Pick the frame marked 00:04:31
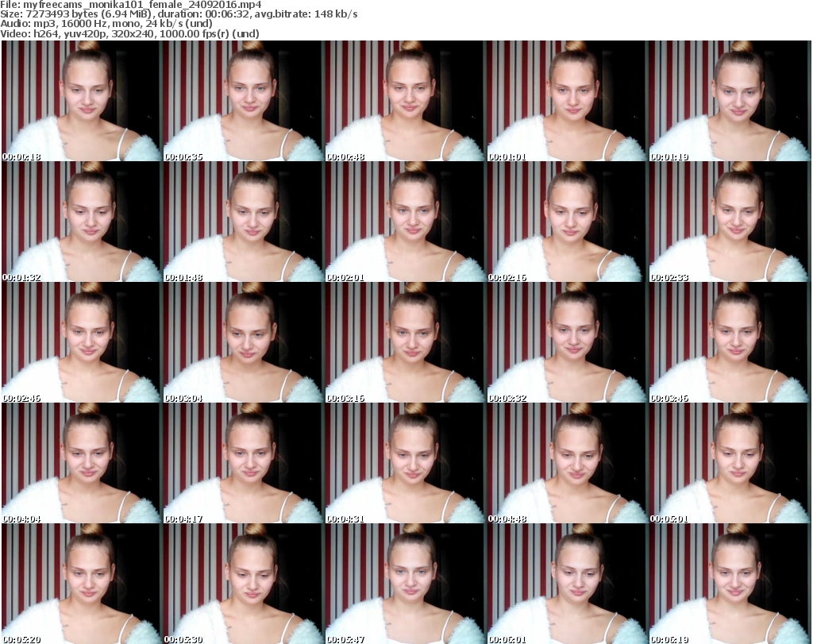813x644 pixels. (x=405, y=463)
